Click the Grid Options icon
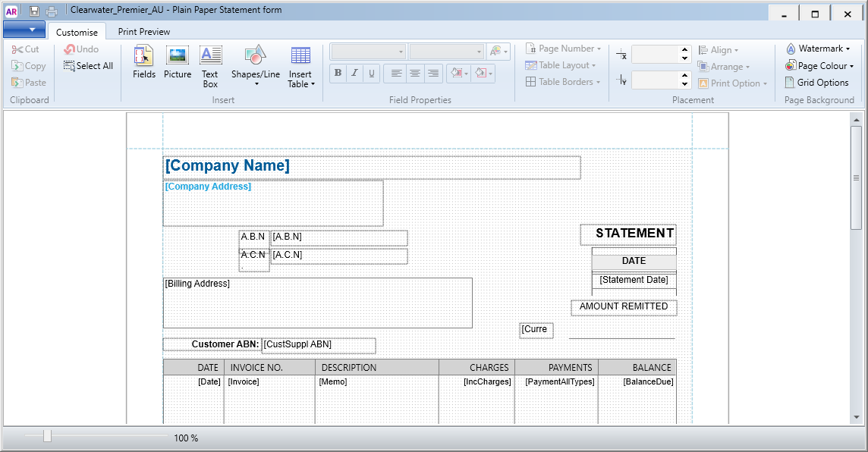The image size is (868, 452). (x=818, y=82)
